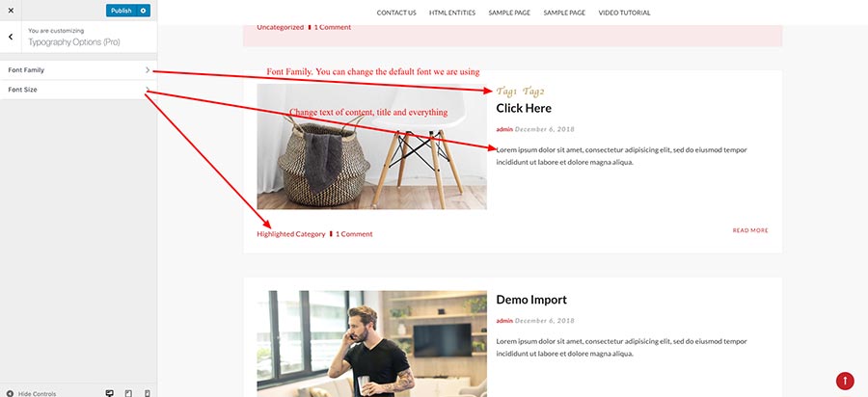
Task: Switch to tablet preview icon
Action: 128,394
